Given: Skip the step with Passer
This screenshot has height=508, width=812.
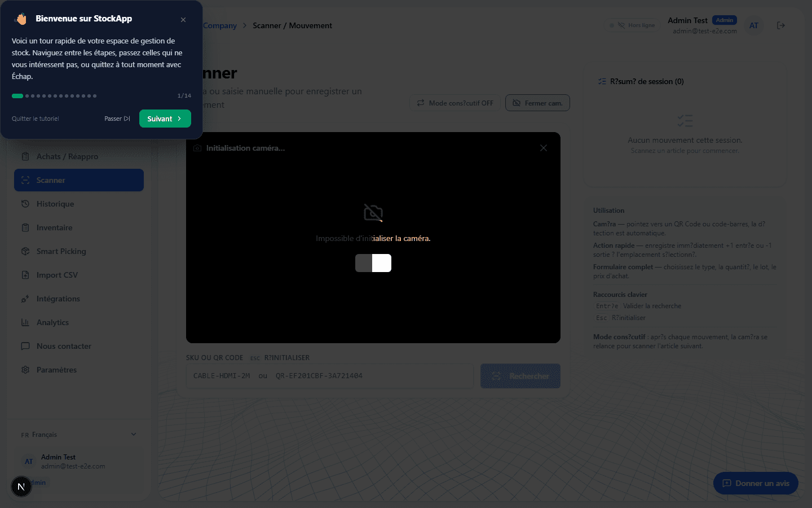Looking at the screenshot, I should point(117,119).
